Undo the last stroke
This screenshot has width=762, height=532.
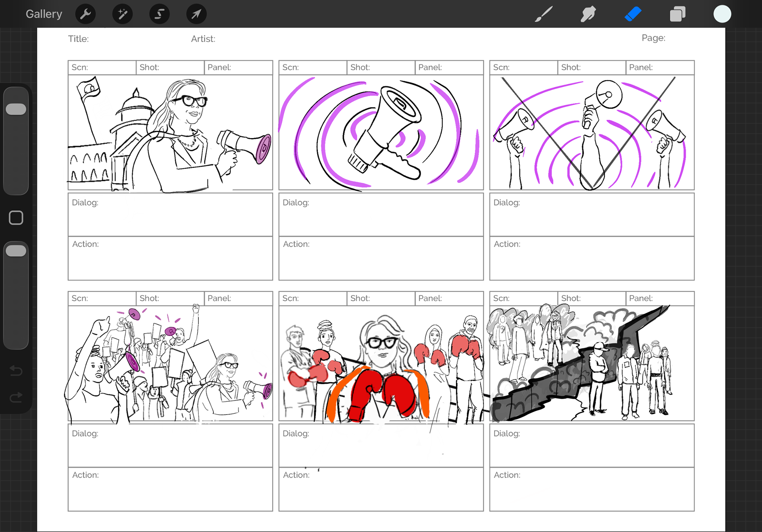coord(16,371)
